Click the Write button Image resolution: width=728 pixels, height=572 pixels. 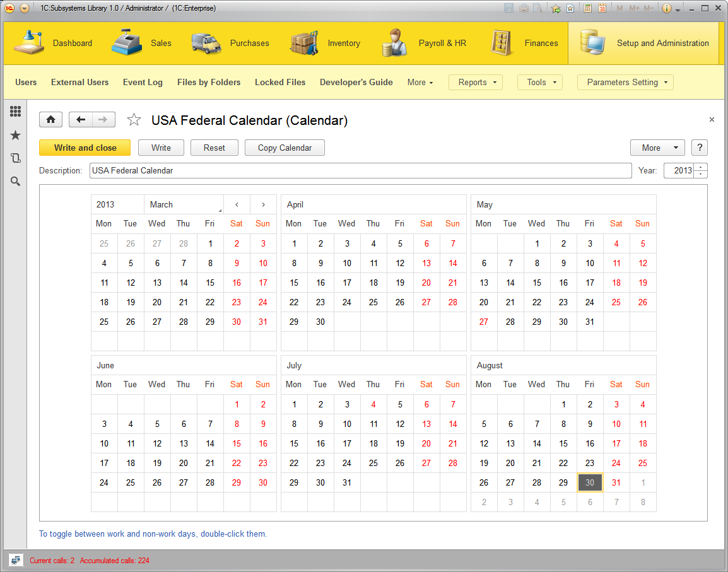pos(161,148)
